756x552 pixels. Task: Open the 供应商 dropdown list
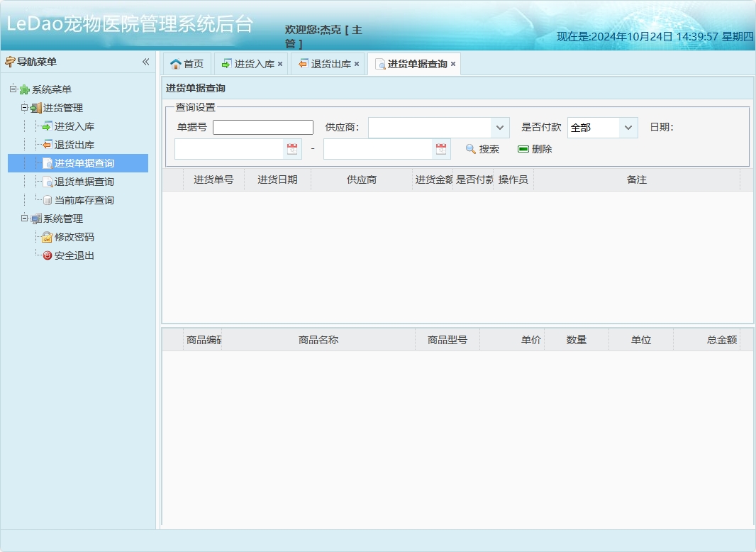(x=501, y=127)
